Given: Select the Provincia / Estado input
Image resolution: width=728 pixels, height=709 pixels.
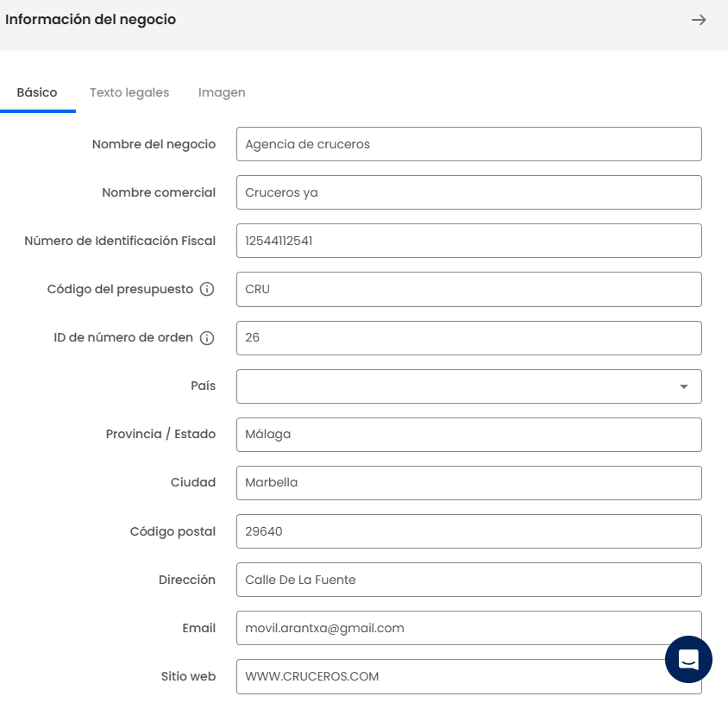Looking at the screenshot, I should (468, 435).
